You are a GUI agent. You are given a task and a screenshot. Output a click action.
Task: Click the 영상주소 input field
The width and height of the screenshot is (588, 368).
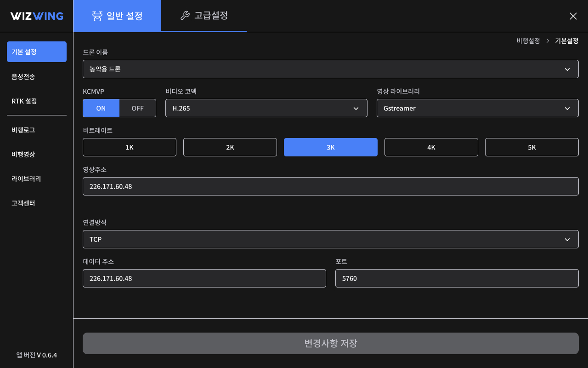coord(331,186)
